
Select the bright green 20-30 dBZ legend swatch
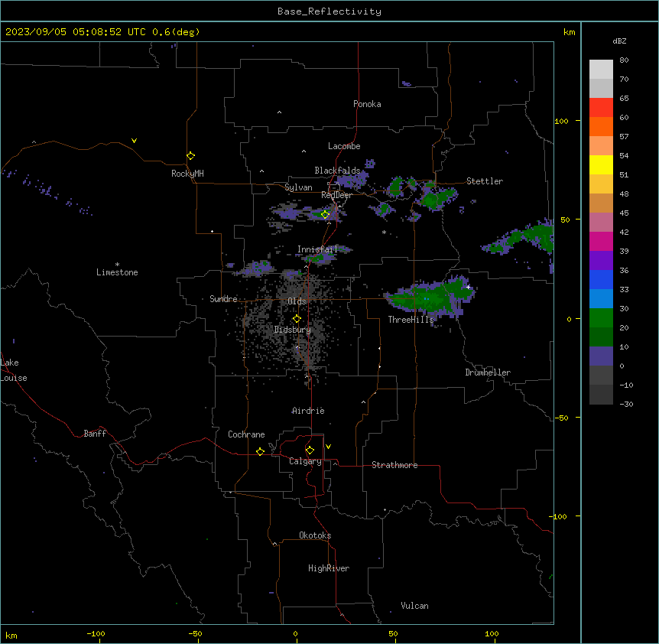click(x=601, y=318)
